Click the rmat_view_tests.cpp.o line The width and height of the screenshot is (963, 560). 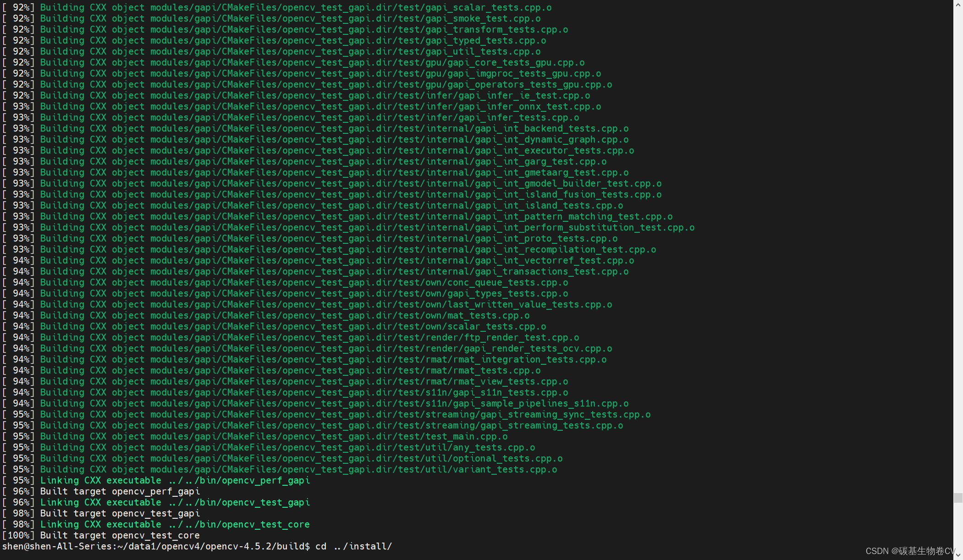285,382
